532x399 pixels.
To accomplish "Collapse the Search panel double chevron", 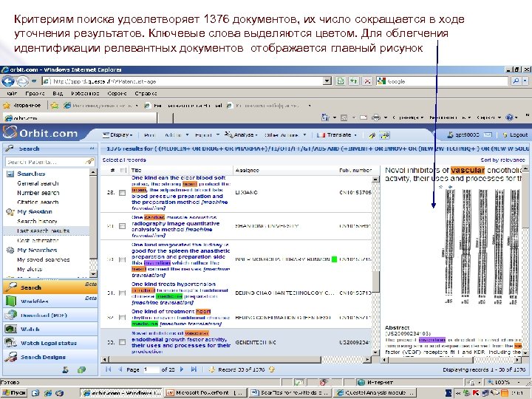I will tap(92, 149).
